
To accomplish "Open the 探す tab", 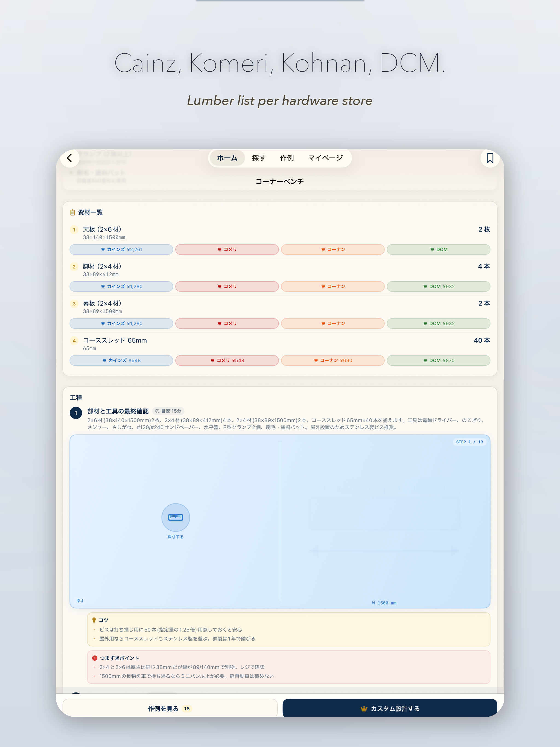I will tap(259, 158).
